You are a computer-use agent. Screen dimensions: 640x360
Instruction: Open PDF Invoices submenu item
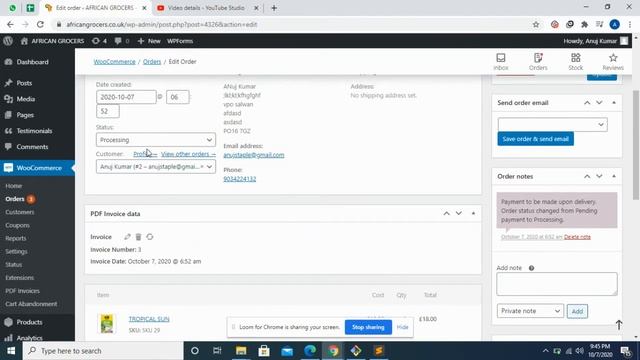coord(22,291)
